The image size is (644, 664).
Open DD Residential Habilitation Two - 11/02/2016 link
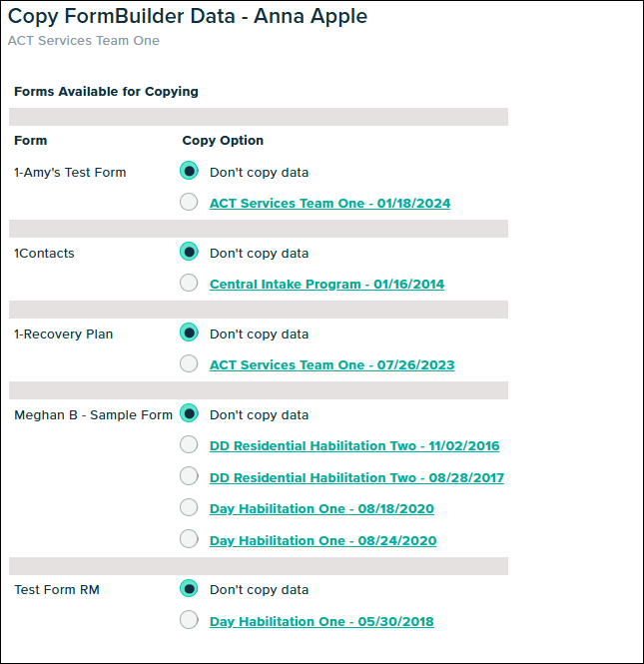click(354, 446)
